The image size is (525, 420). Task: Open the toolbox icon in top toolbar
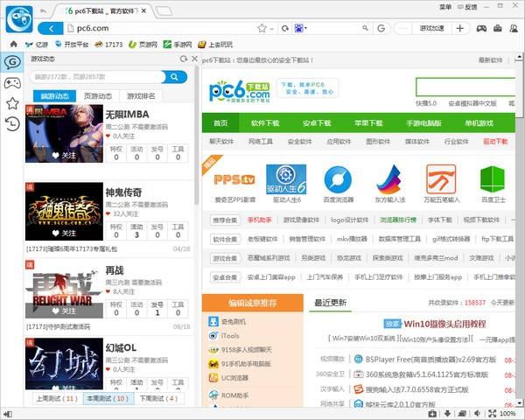click(x=498, y=29)
